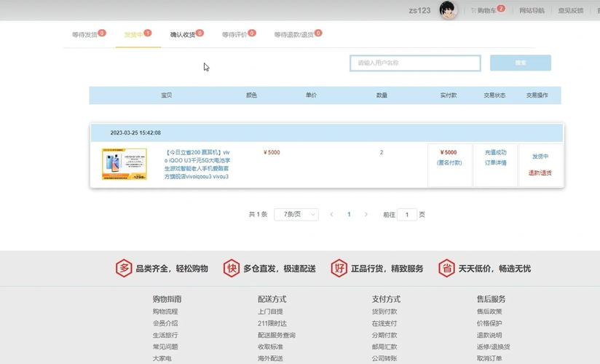
Task: Click the 多 hexagon icon
Action: click(x=124, y=269)
